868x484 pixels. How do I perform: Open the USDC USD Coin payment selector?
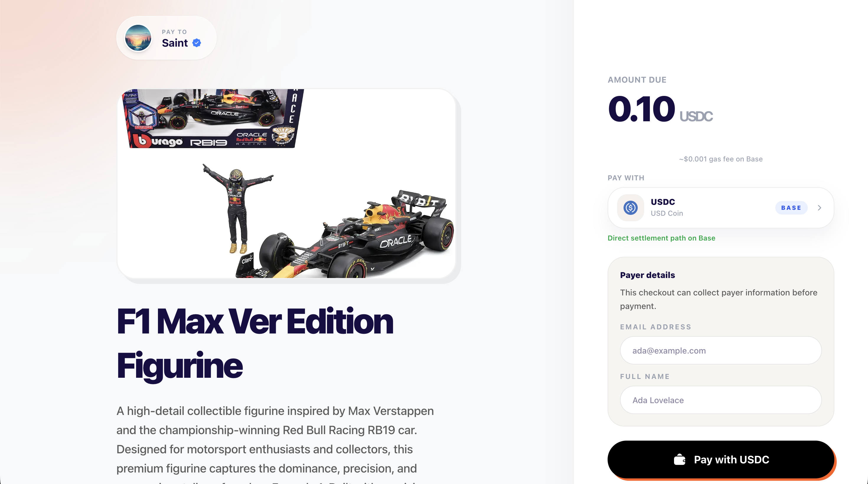tap(720, 208)
